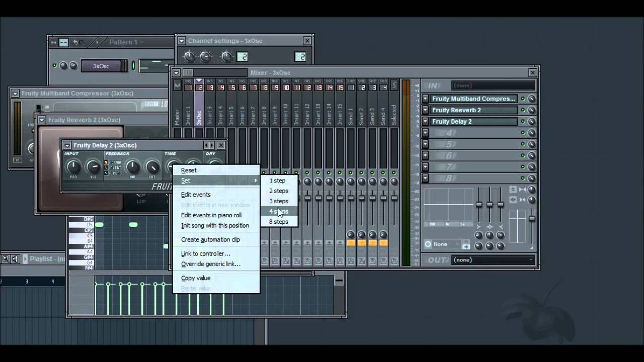
Task: Click the Fruity Delay 2 input PAN knob
Action: tap(73, 166)
